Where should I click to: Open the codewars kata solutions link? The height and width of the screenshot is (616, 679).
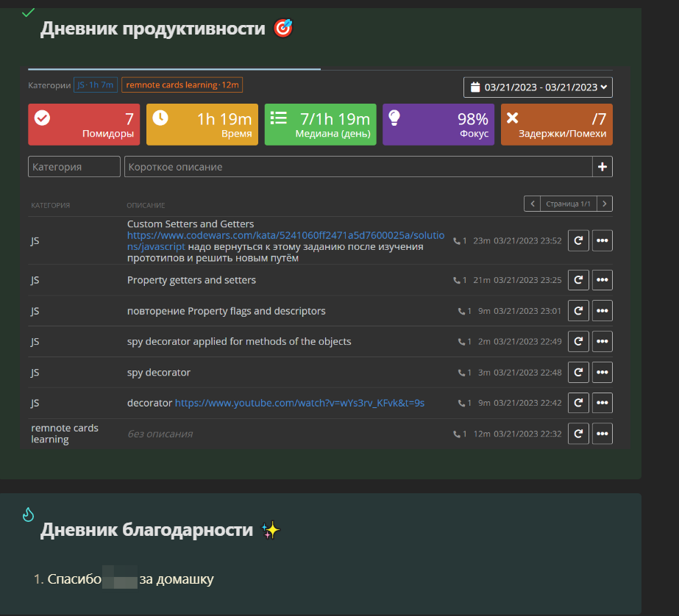click(x=285, y=235)
